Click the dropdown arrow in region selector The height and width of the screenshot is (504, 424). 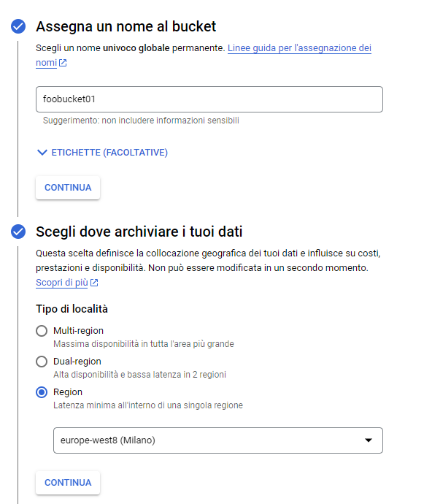pos(369,440)
